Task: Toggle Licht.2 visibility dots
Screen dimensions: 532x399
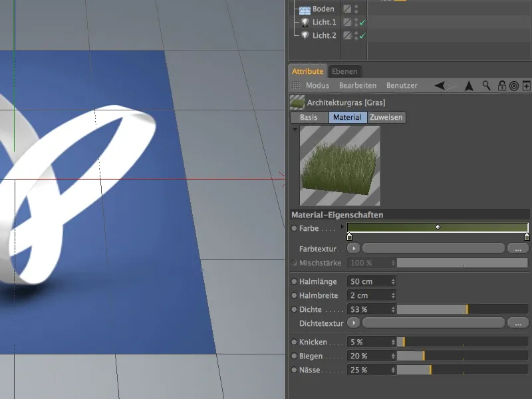Action: 356,35
